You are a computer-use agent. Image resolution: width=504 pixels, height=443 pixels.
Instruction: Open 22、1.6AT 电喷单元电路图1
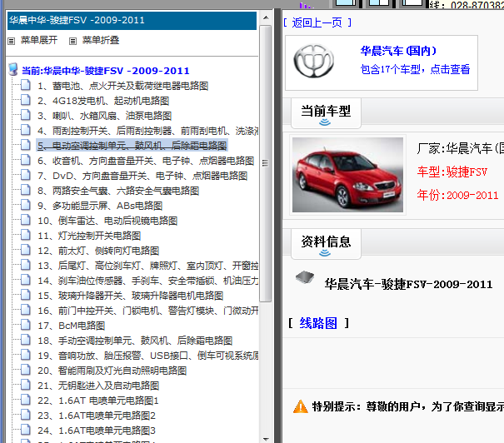pyautogui.click(x=98, y=401)
